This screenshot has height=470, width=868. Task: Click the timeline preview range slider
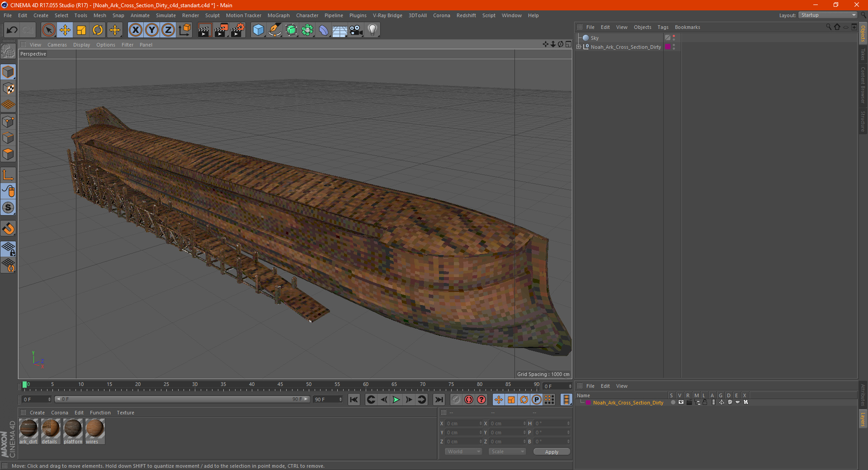click(x=182, y=399)
